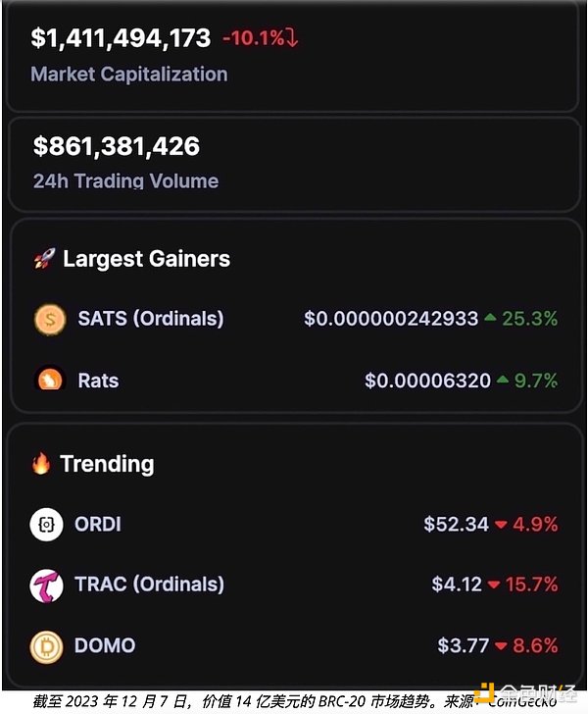
Task: Click the Rats token icon
Action: (x=49, y=380)
